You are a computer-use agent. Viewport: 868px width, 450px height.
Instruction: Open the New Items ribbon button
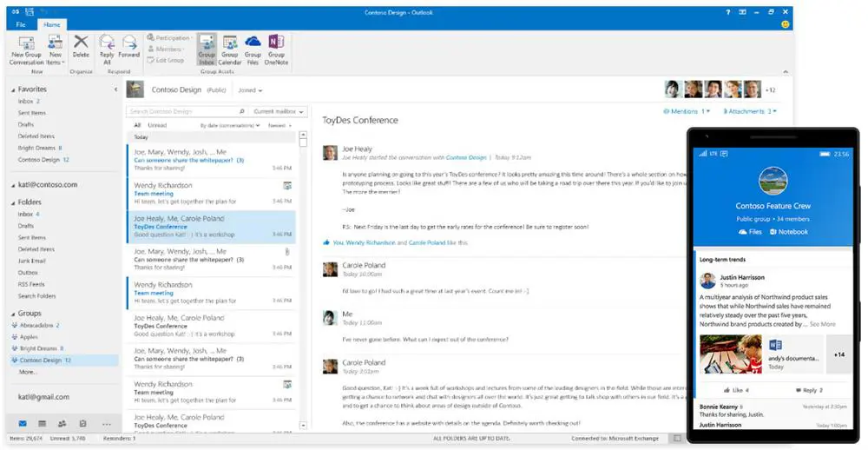point(56,50)
